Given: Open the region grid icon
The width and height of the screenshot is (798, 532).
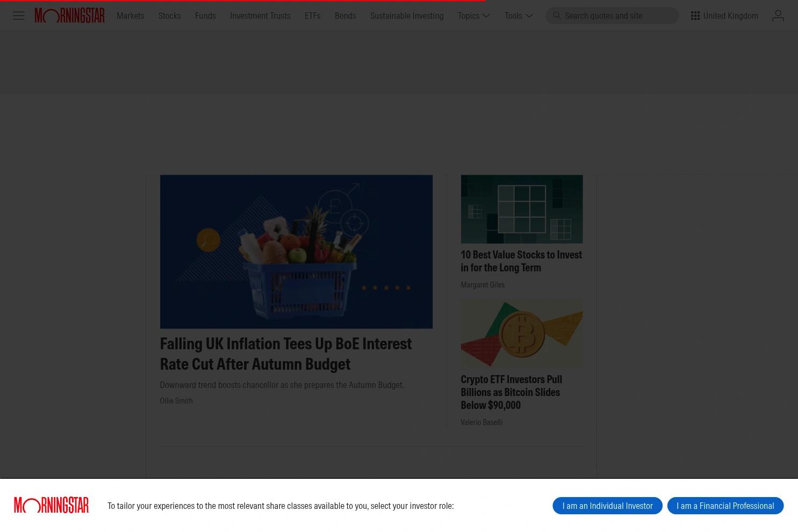Looking at the screenshot, I should click(x=695, y=16).
